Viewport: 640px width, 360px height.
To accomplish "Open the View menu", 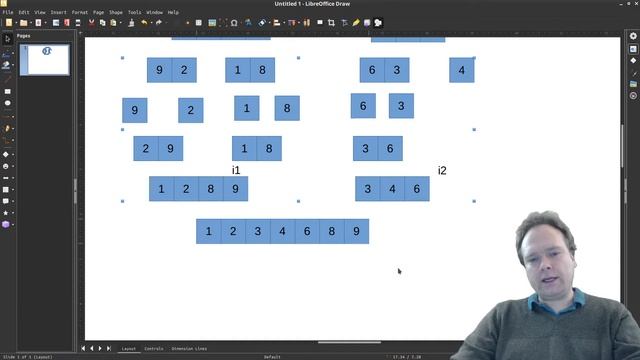I will click(40, 12).
